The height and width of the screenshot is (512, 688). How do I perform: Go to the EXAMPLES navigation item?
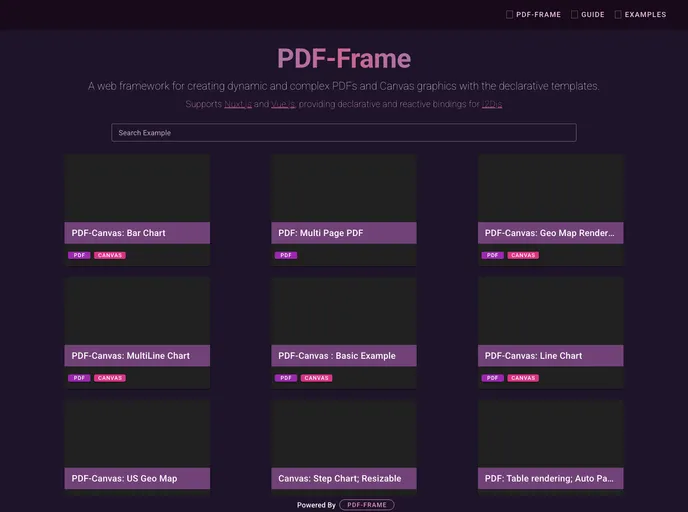point(640,14)
